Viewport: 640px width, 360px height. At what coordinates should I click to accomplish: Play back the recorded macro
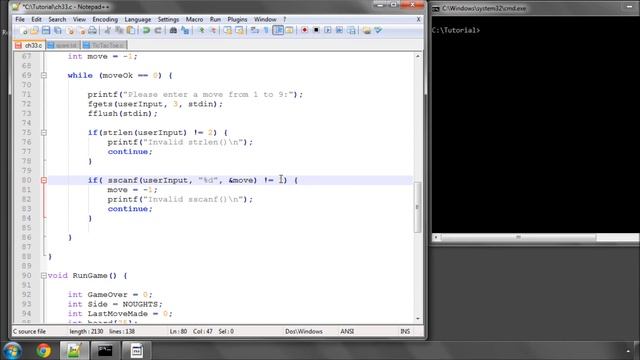point(327,31)
